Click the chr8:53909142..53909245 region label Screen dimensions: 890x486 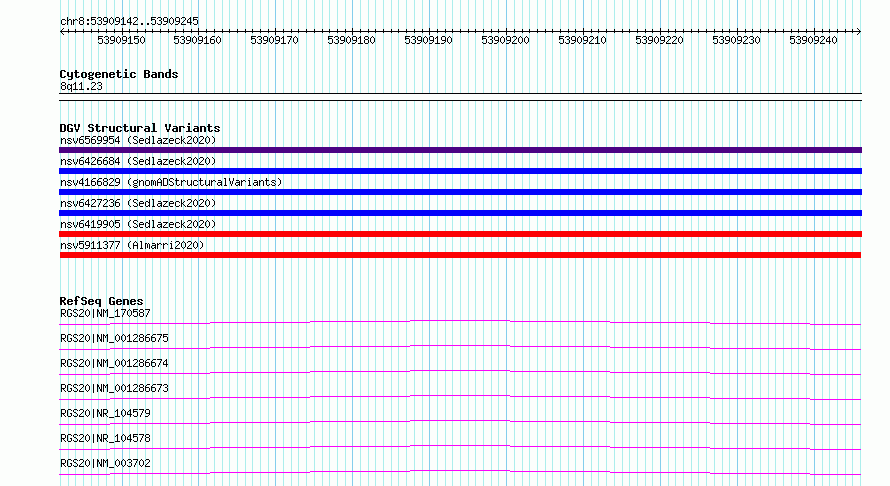click(129, 21)
